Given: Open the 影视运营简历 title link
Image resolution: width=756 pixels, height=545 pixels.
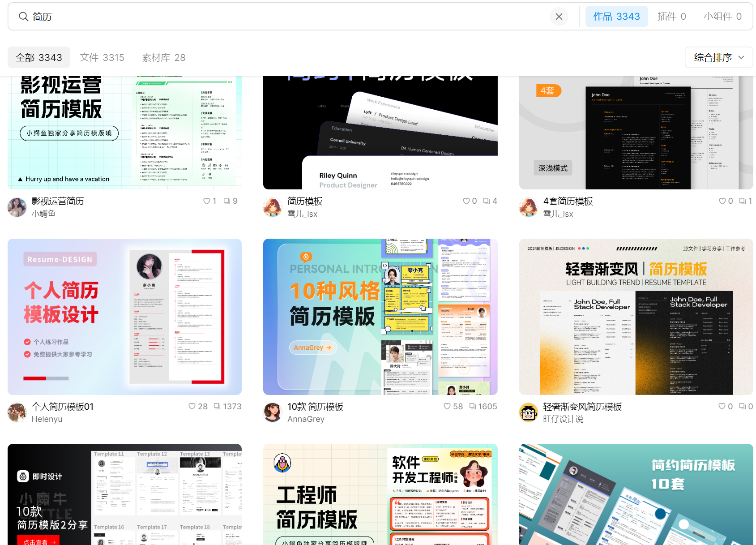Looking at the screenshot, I should (x=58, y=201).
